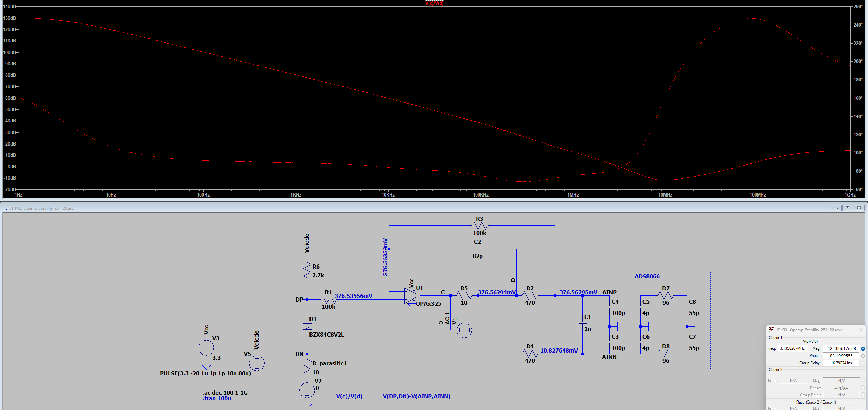Click the LTspice logo in the cursor dialog
Viewport: 868px width, 410px height.
770,329
